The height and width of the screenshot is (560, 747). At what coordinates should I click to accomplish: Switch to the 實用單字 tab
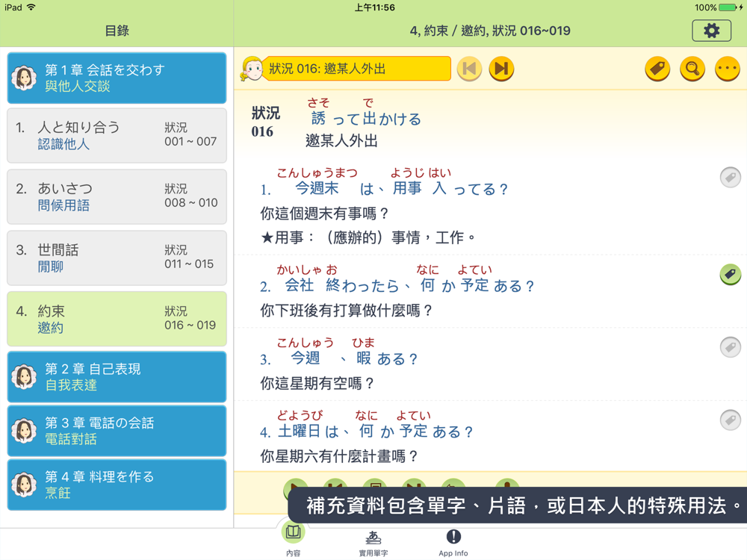coord(373,543)
